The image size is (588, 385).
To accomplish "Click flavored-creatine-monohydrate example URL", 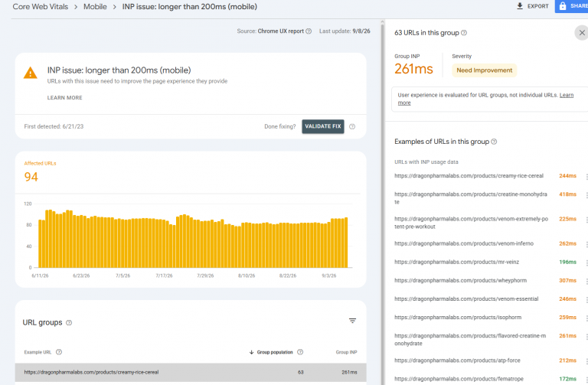I will (x=470, y=340).
